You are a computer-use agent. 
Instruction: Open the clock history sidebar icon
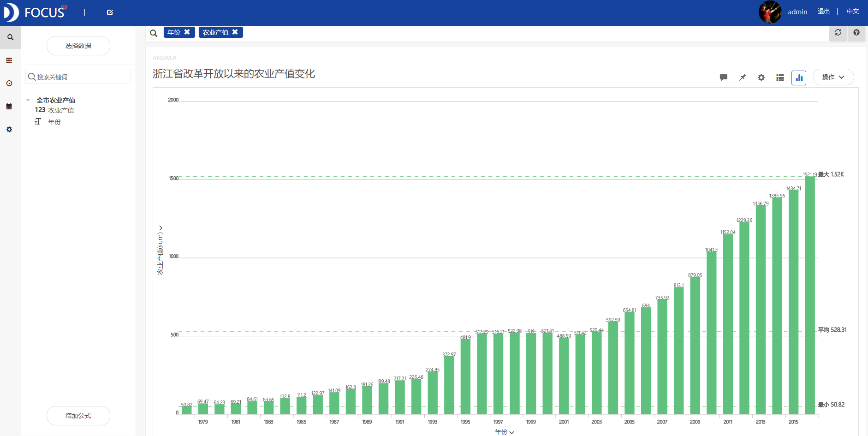click(9, 84)
